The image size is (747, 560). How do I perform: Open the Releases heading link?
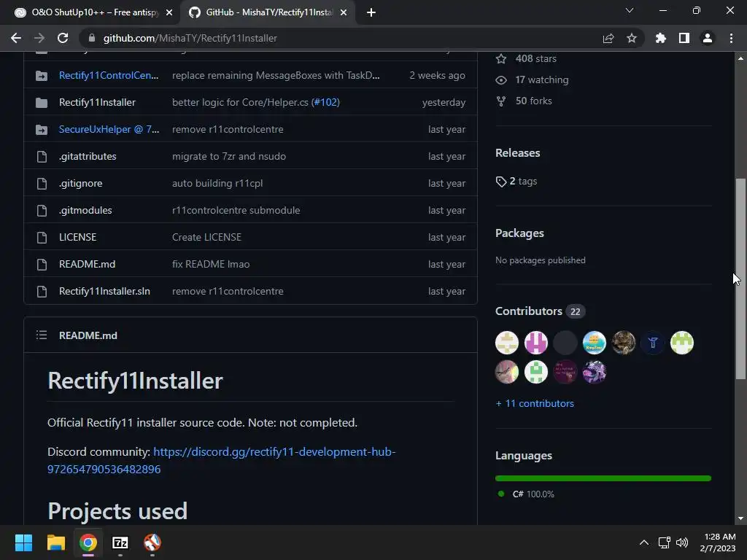click(x=517, y=153)
